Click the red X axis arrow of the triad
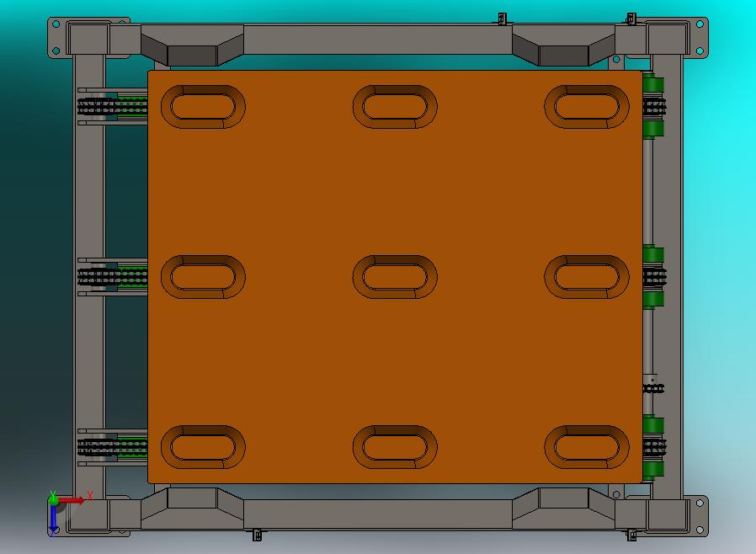Image resolution: width=756 pixels, height=554 pixels. pyautogui.click(x=72, y=500)
